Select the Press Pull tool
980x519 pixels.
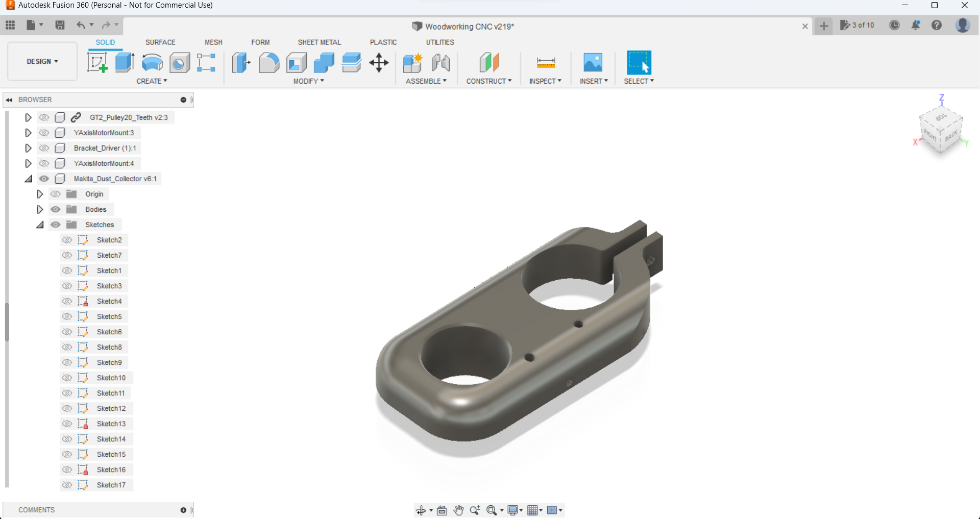click(241, 63)
